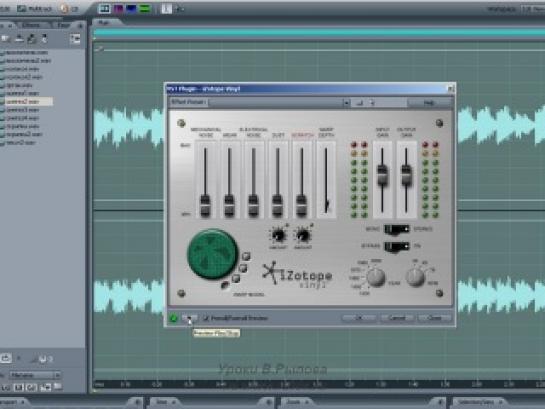Select the waveform display icon

[x=104, y=8]
